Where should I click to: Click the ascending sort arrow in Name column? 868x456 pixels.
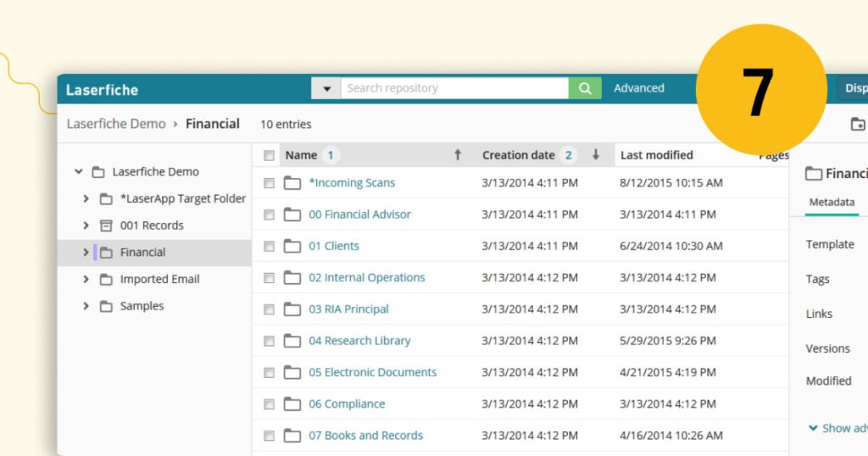(x=458, y=155)
